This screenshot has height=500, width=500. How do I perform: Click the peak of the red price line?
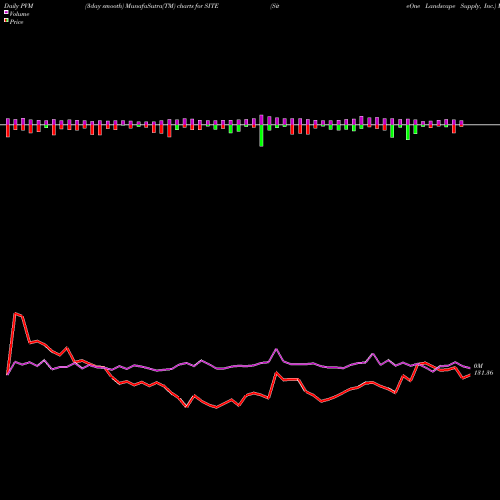(15, 313)
